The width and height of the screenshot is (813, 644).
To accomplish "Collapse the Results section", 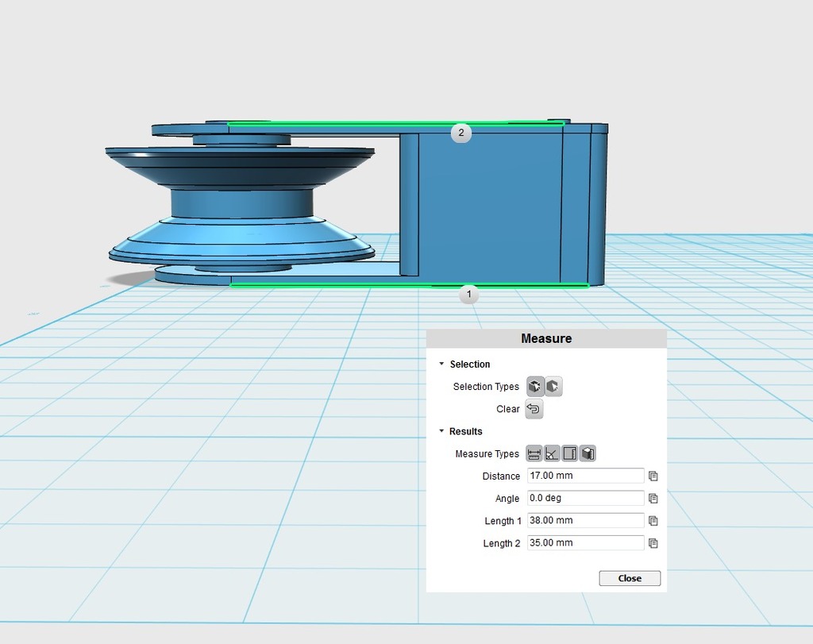I will click(x=442, y=431).
